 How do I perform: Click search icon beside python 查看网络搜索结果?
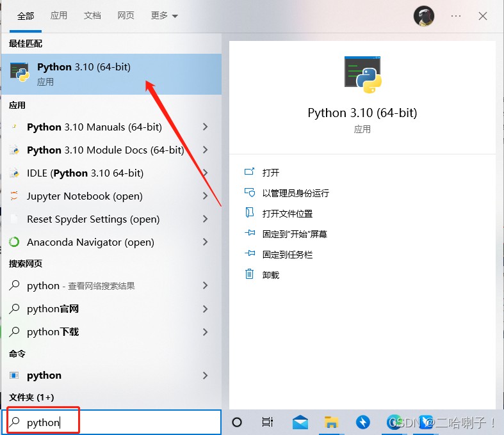[x=14, y=285]
